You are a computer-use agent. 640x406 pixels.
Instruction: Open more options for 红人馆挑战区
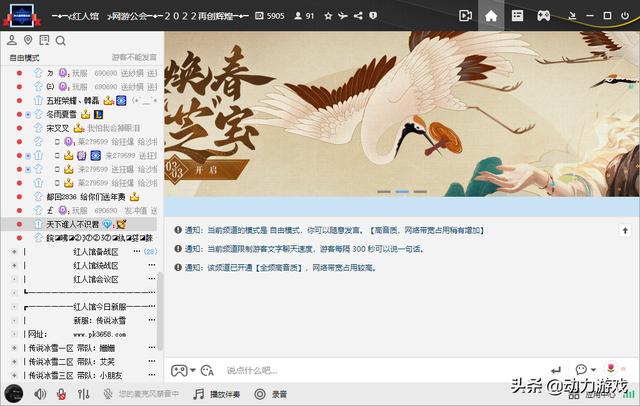coord(152,265)
